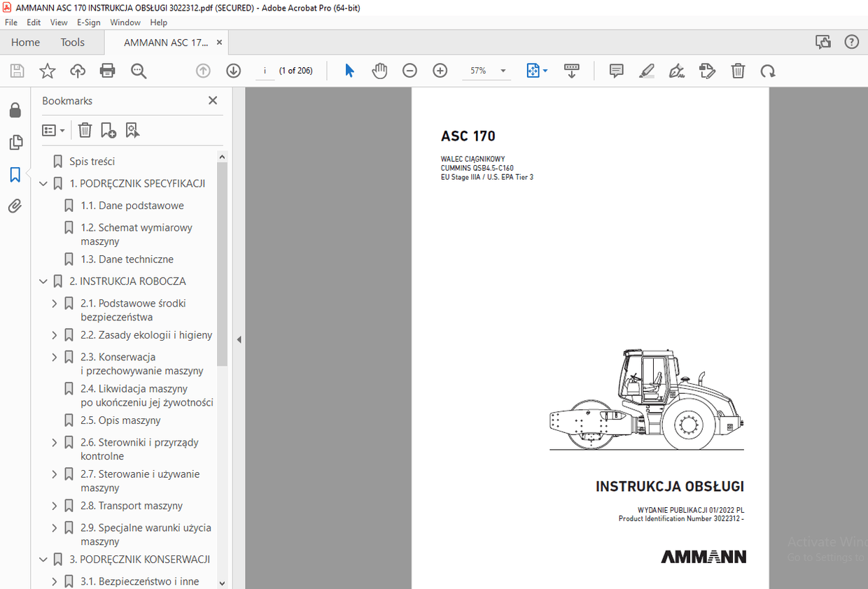Image resolution: width=868 pixels, height=589 pixels.
Task: Open the E-Sign menu
Action: pos(88,22)
